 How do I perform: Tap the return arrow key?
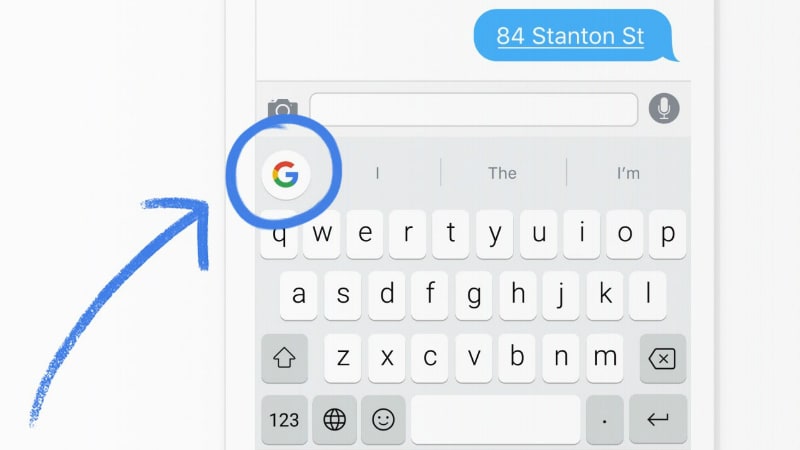658,420
